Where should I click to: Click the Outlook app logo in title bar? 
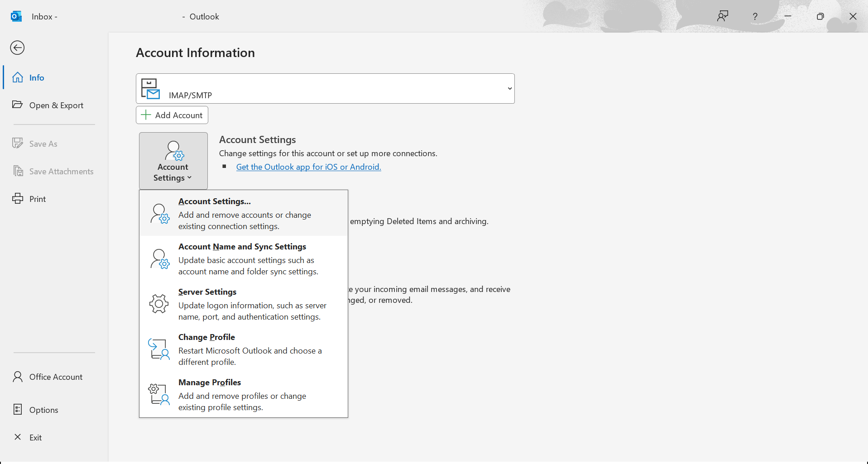[16, 16]
